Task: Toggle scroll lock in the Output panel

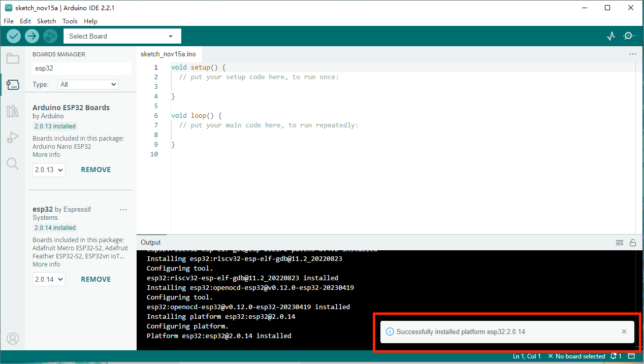Action: click(633, 243)
